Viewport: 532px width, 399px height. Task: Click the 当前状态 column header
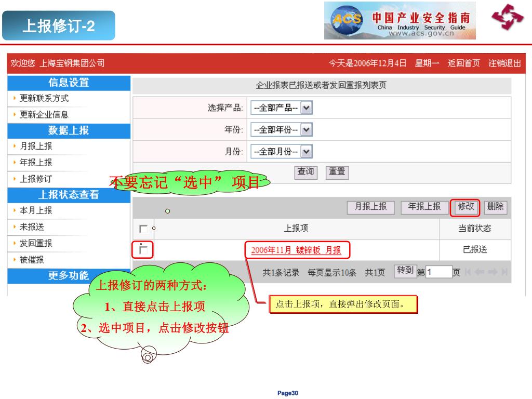[475, 229]
